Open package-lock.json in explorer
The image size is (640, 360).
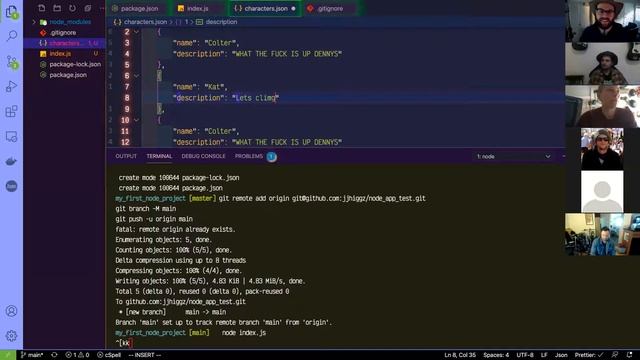pyautogui.click(x=75, y=64)
